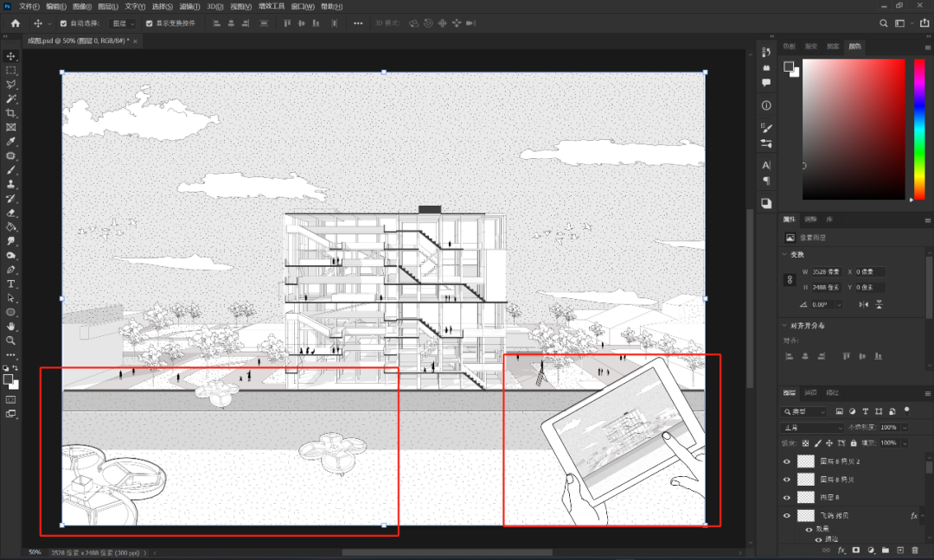Open the layer opacity dropdown arrow
The image size is (934, 560).
coord(905,427)
